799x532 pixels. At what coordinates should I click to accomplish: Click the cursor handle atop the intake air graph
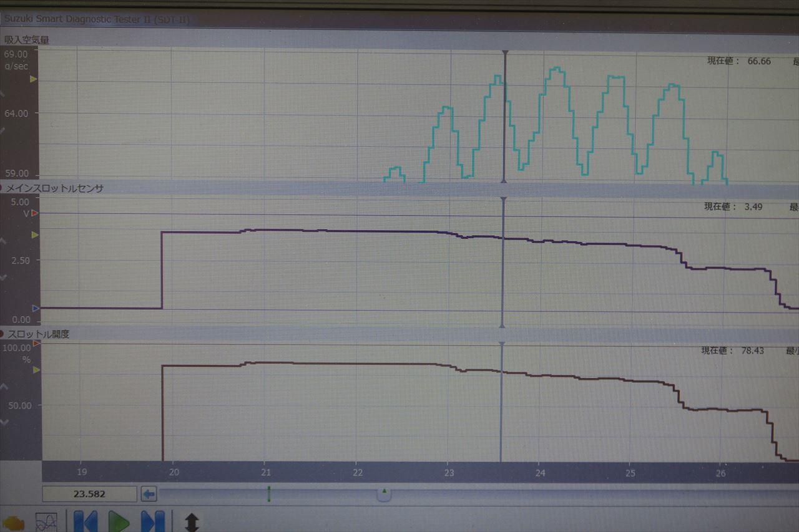[505, 53]
